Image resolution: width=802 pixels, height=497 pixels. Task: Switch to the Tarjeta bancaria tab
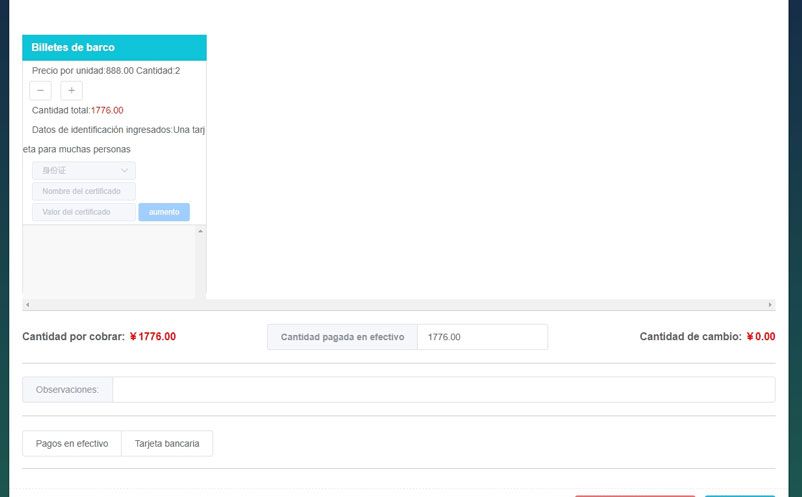click(167, 443)
